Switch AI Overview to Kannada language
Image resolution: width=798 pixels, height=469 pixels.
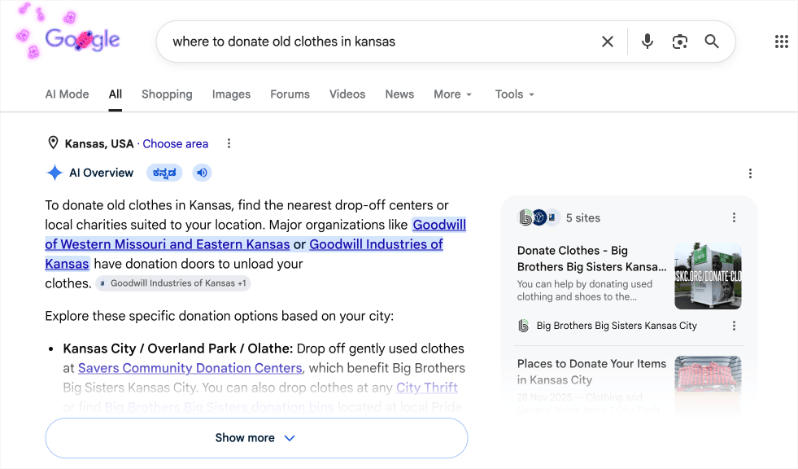pyautogui.click(x=164, y=173)
